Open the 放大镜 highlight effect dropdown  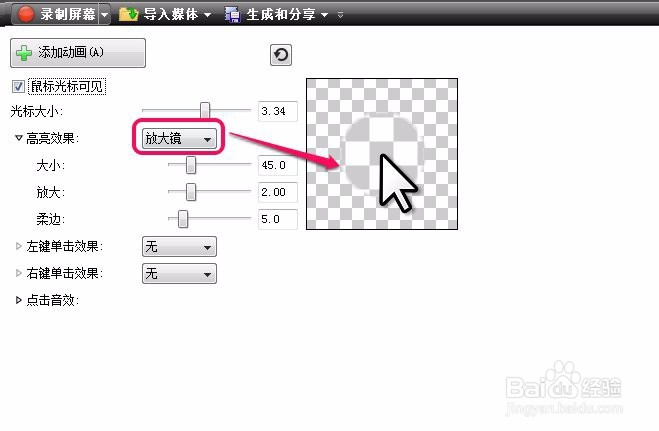click(x=179, y=139)
